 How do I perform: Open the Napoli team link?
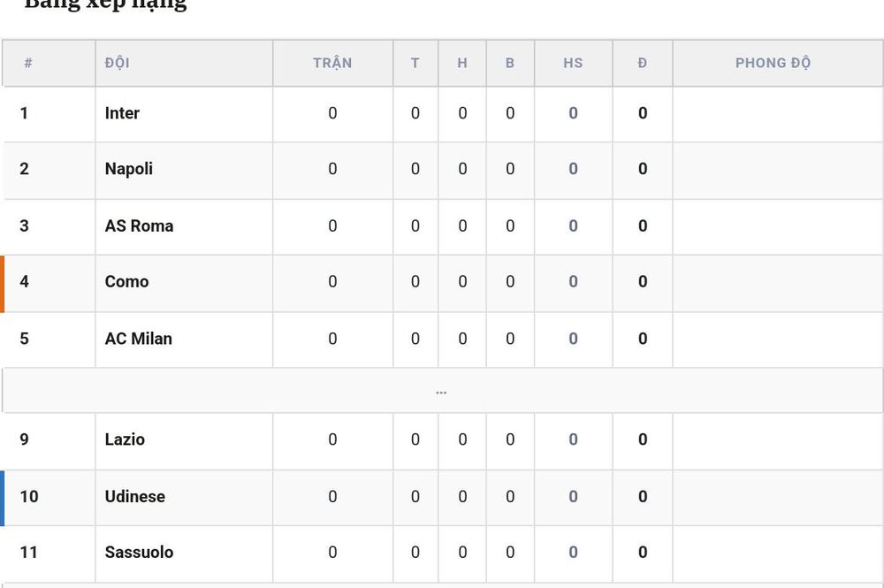click(128, 169)
